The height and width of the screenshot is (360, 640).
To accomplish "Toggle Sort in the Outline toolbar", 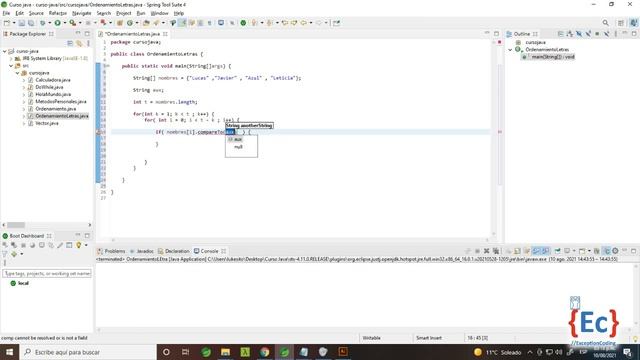I will pos(570,34).
